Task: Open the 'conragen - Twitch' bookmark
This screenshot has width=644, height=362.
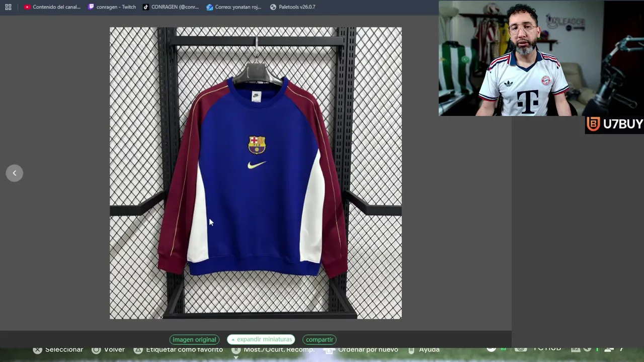Action: [x=112, y=7]
